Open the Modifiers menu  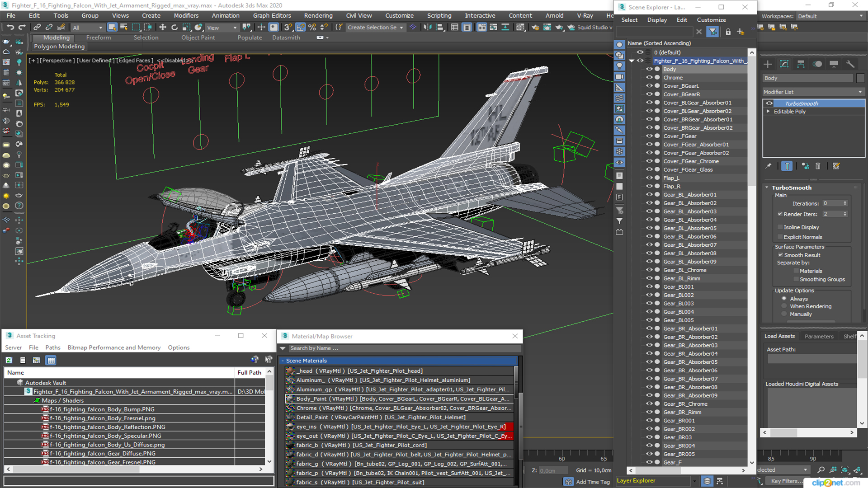click(186, 15)
